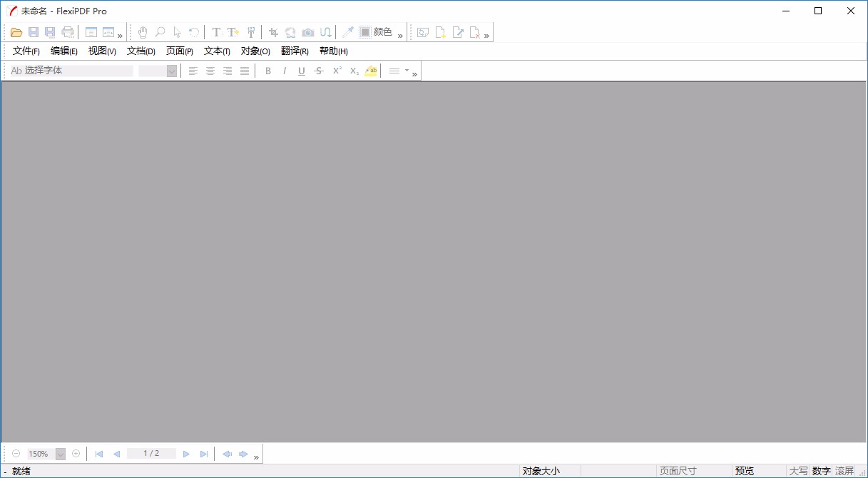
Task: Open the font size dropdown
Action: pyautogui.click(x=170, y=71)
